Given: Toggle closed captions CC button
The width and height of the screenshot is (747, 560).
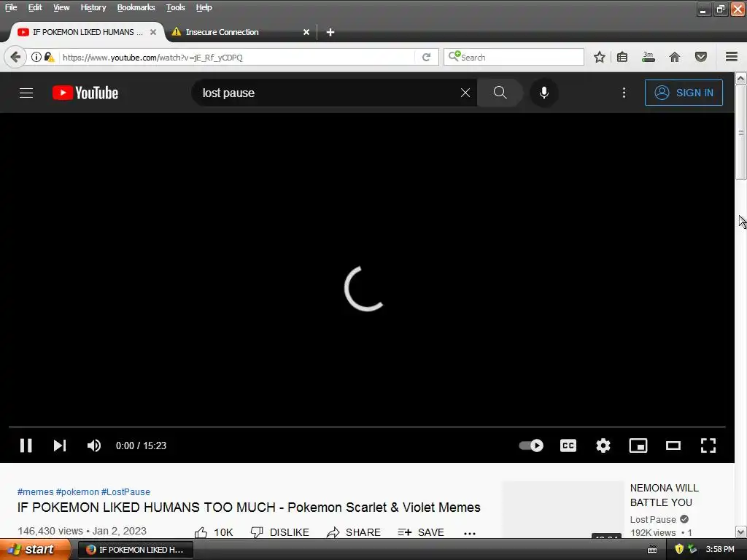Looking at the screenshot, I should point(568,446).
